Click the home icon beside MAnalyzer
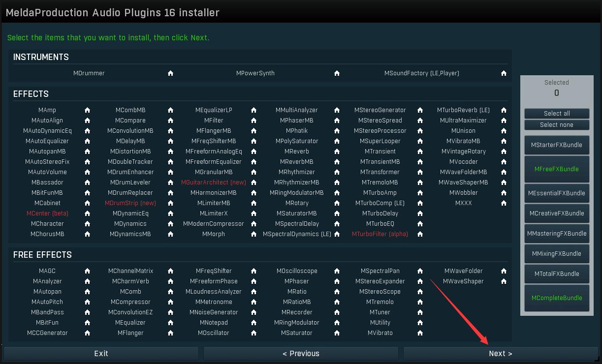This screenshot has width=602, height=364. coord(87,281)
